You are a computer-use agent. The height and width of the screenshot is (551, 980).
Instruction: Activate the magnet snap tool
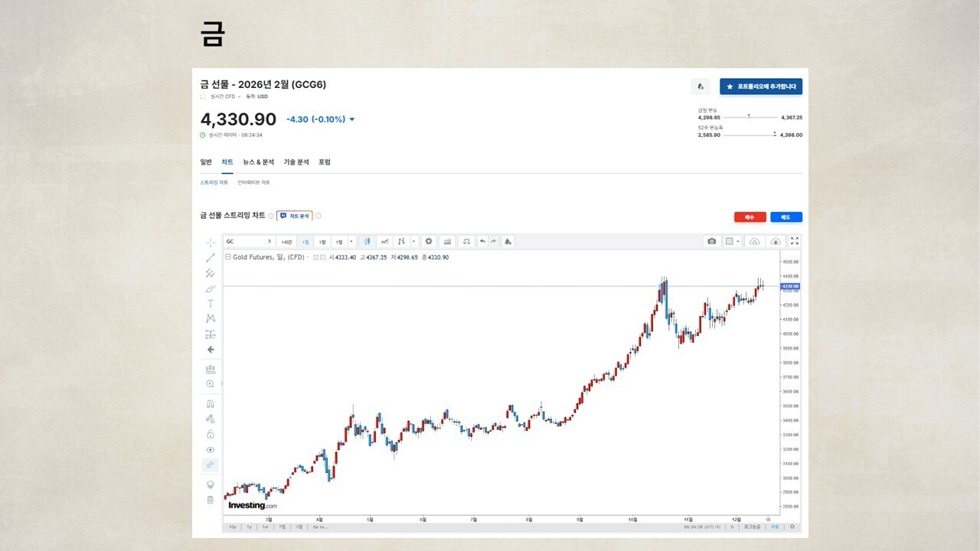click(211, 404)
